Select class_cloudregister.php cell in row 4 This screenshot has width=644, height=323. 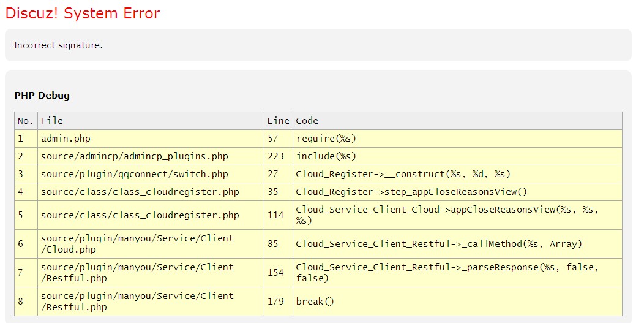pyautogui.click(x=151, y=192)
